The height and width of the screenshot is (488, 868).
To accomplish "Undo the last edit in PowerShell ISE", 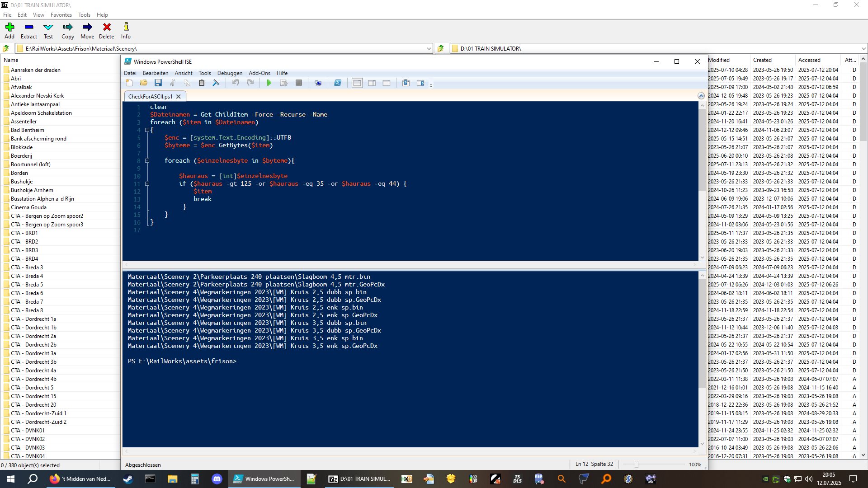I will coord(236,83).
